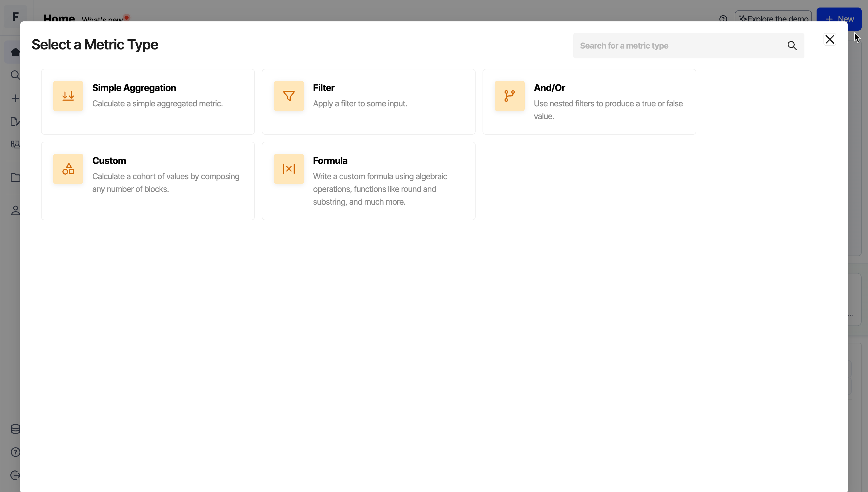The width and height of the screenshot is (868, 492).
Task: Open the folder icon in sidebar
Action: tap(15, 178)
